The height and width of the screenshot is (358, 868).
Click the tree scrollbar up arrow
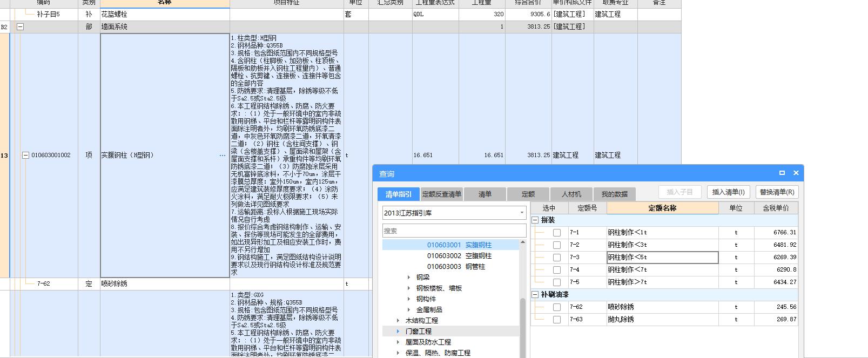(x=522, y=242)
